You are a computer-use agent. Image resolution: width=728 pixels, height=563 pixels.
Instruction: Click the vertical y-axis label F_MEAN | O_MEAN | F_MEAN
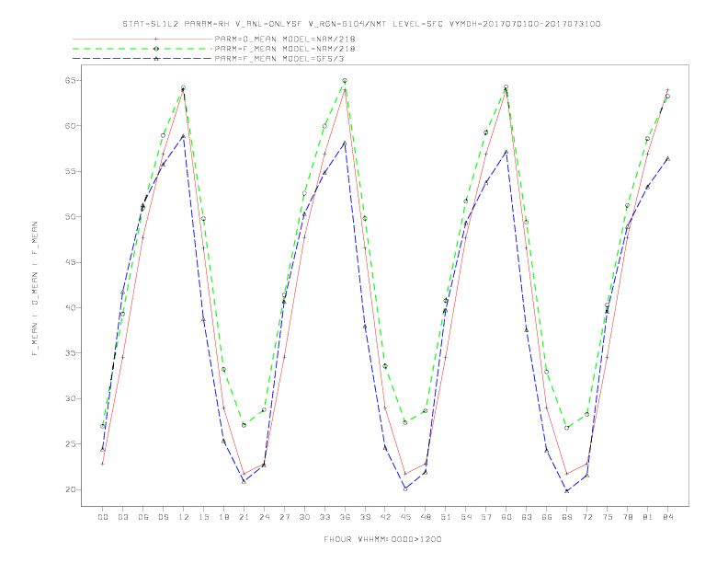coord(35,289)
